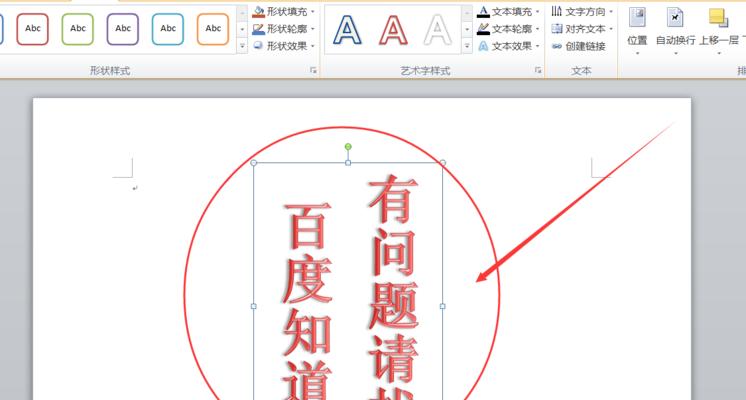Viewport: 746px width, 400px height.
Task: Click the 形状效果 icon
Action: [x=258, y=46]
